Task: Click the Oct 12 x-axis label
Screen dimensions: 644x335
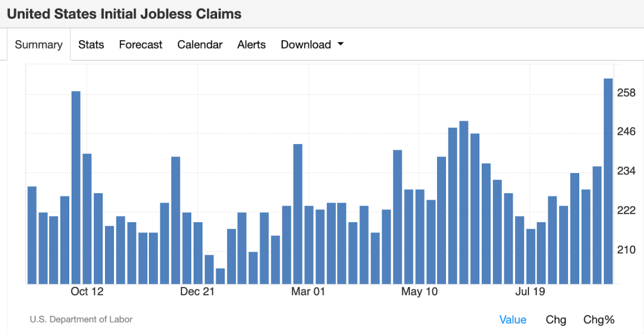Action: [x=87, y=292]
